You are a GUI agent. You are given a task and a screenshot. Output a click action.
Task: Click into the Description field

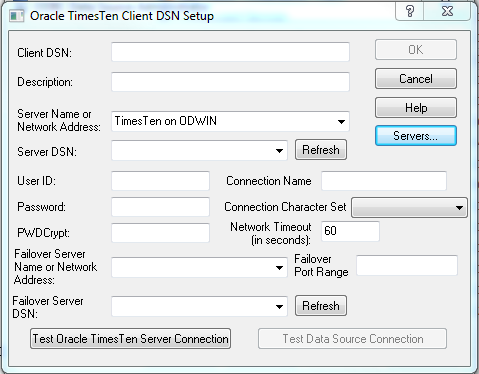coord(230,82)
